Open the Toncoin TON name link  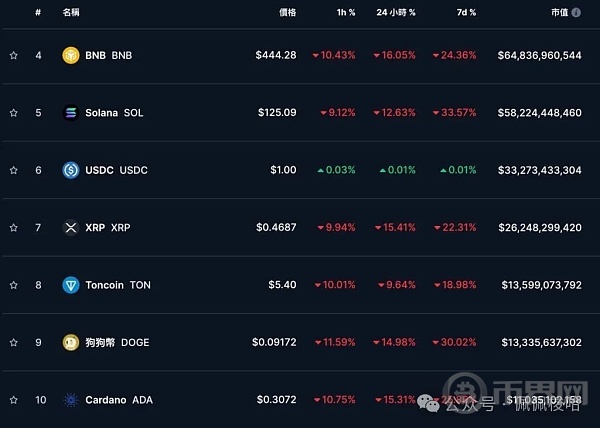(118, 285)
